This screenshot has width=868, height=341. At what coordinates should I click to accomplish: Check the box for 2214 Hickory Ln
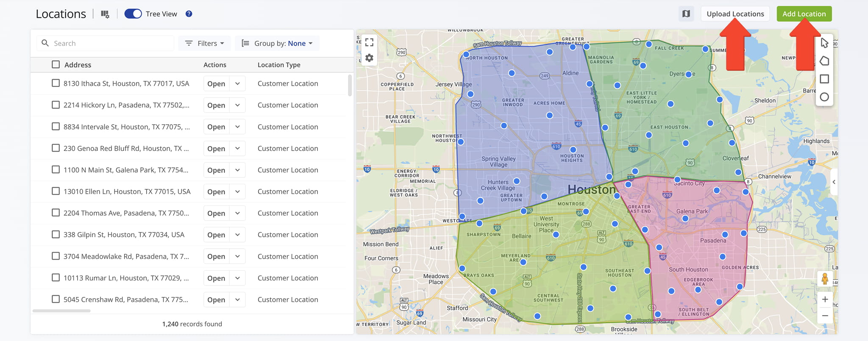tap(56, 105)
